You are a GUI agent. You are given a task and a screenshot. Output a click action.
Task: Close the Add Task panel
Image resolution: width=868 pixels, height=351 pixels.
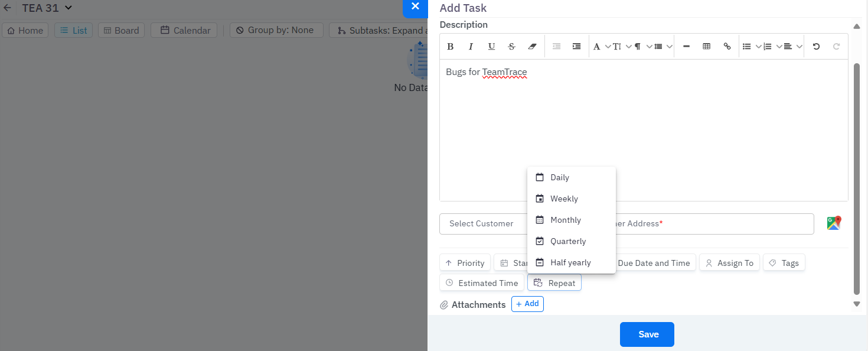pos(415,6)
